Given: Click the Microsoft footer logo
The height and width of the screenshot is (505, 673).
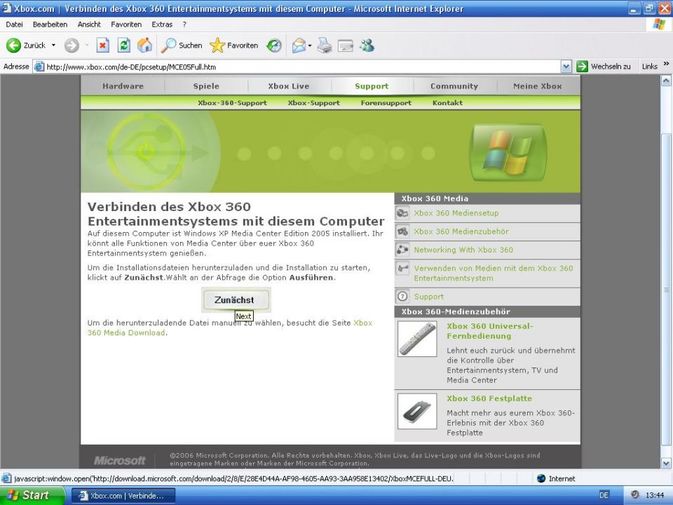Looking at the screenshot, I should tap(120, 460).
